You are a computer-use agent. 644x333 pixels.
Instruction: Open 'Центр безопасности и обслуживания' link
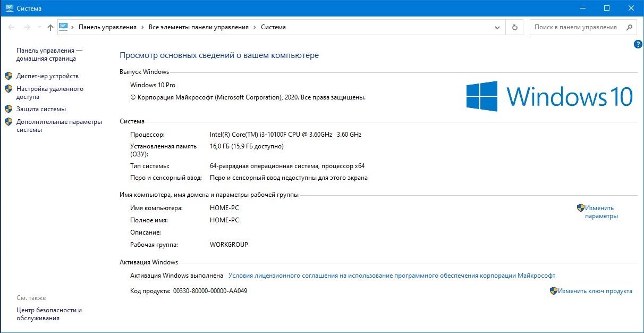(49, 314)
